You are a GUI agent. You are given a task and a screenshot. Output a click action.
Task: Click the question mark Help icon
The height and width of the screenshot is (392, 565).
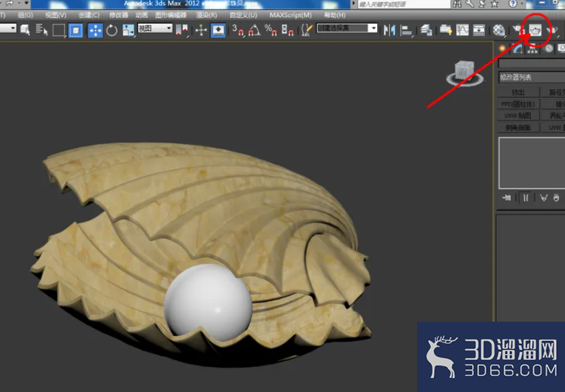click(x=512, y=4)
